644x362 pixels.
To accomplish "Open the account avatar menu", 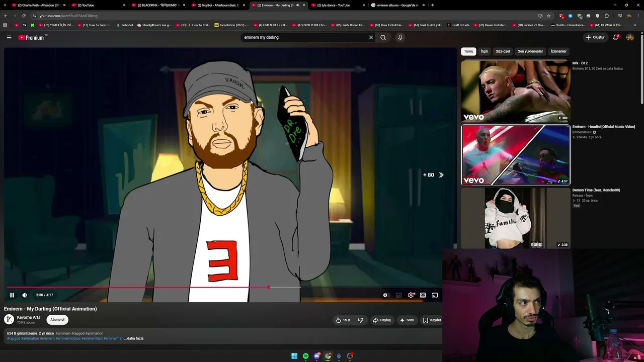I will click(x=630, y=37).
